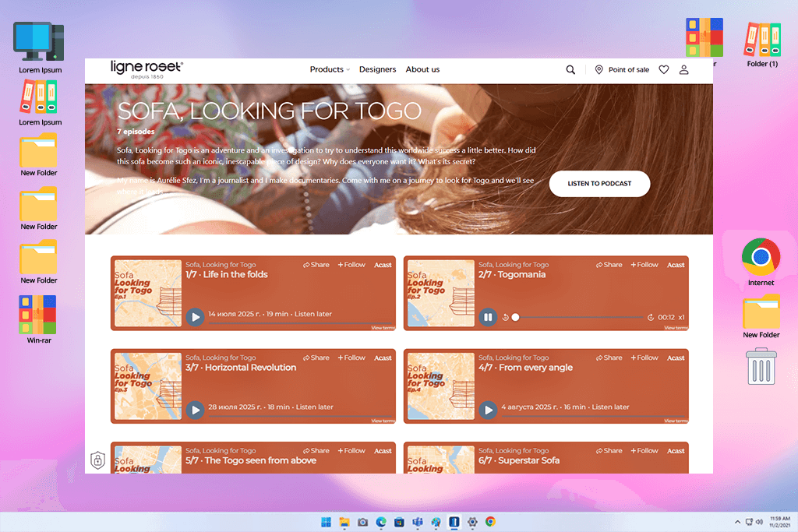798x532 pixels.
Task: Open the Settings gear in the taskbar
Action: [472, 523]
